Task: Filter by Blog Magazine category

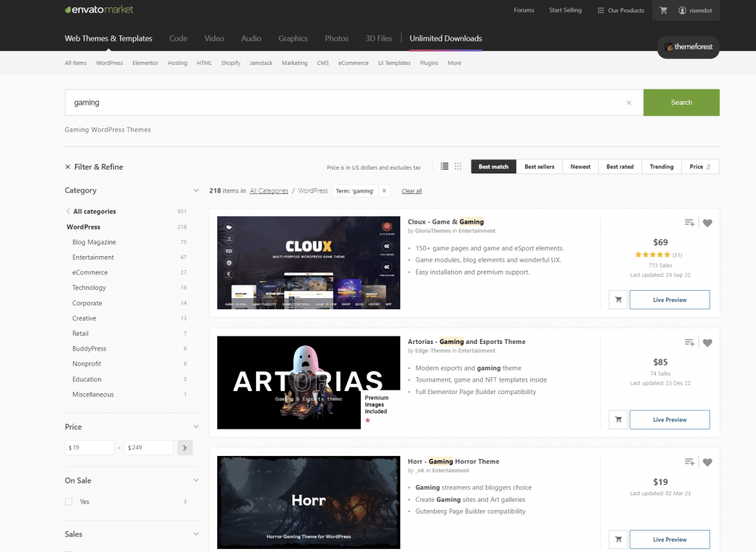Action: tap(94, 242)
